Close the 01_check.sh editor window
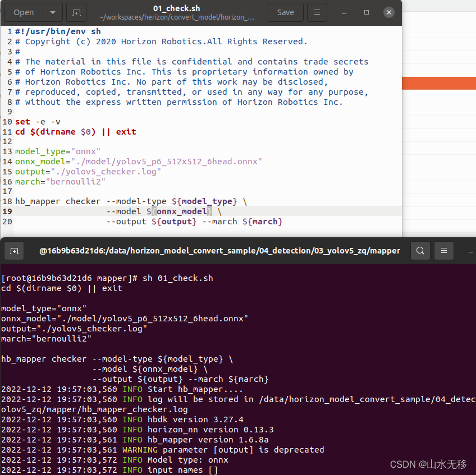 pyautogui.click(x=388, y=12)
